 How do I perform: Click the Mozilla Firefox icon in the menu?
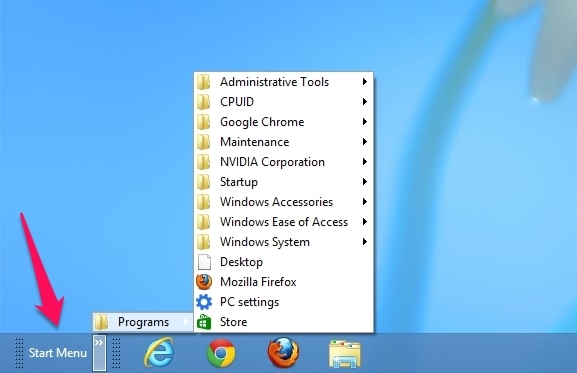pyautogui.click(x=204, y=282)
